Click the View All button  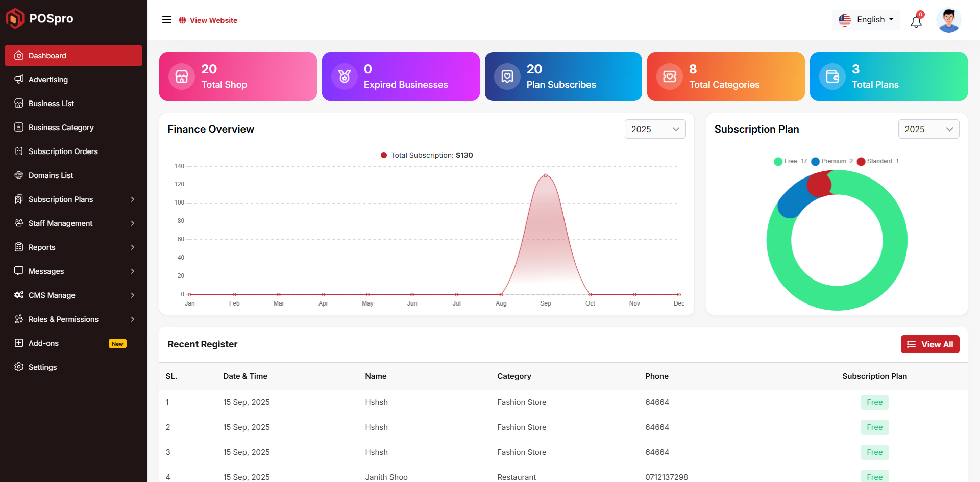tap(929, 344)
